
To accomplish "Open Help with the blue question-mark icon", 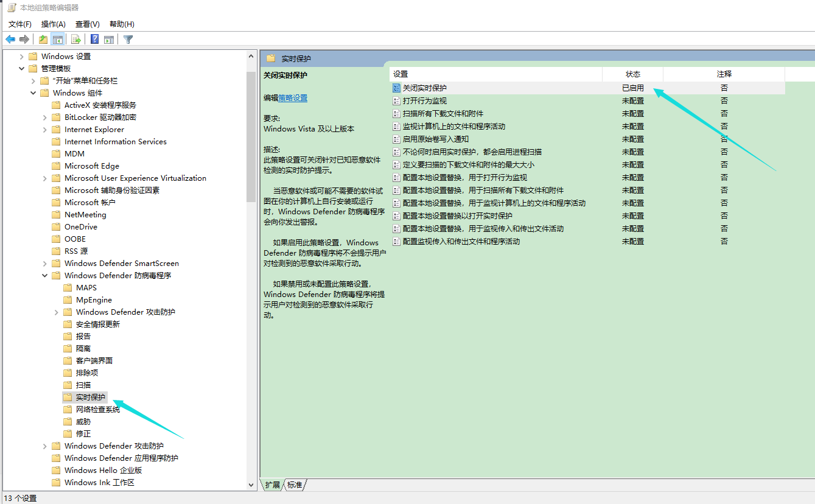I will click(95, 40).
